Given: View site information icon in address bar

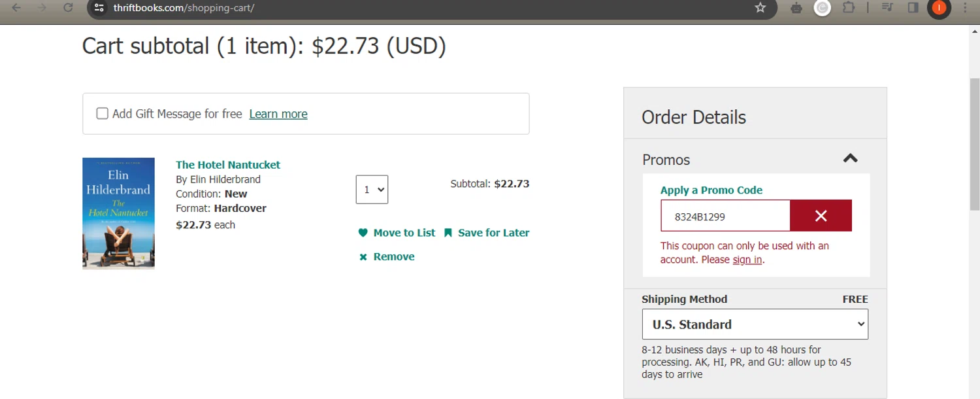Looking at the screenshot, I should tap(99, 8).
